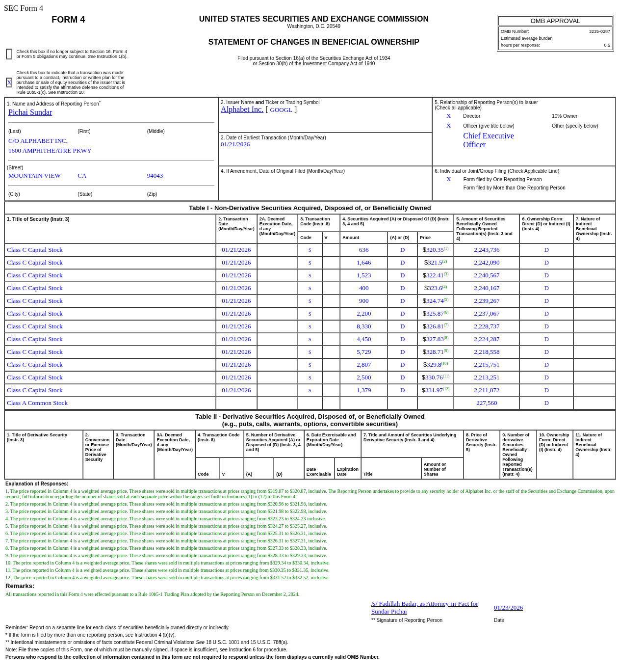Screen dimensions: 620x672
Task: Click the X next to Director
Action: [448, 116]
